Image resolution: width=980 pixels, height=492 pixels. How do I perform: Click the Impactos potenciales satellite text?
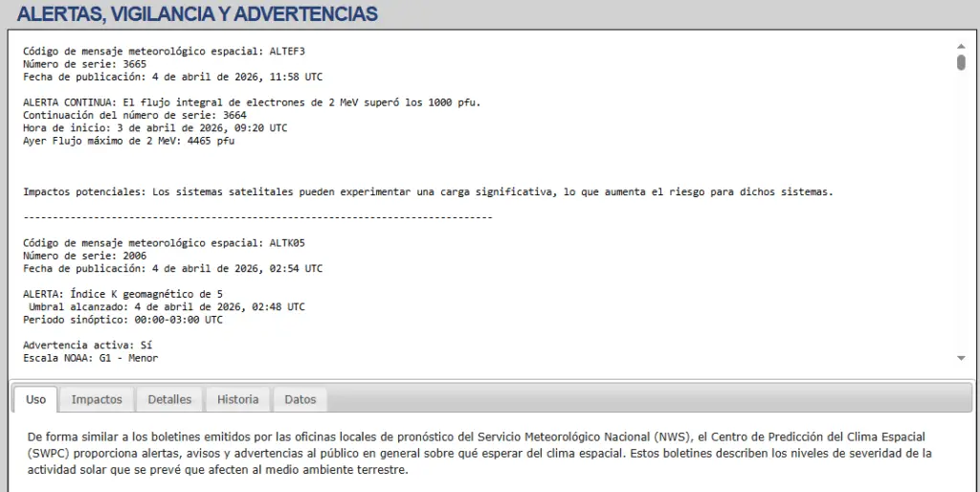pyautogui.click(x=428, y=191)
